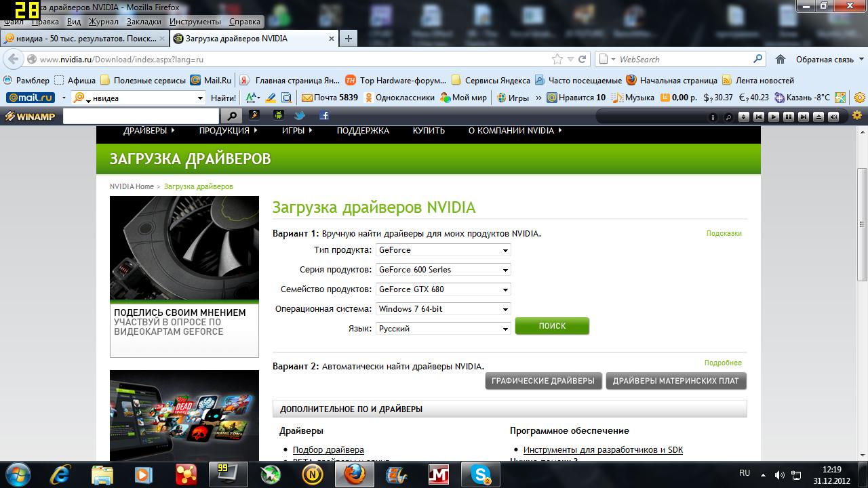Go to the Firefox home page icon
868x488 pixels.
coord(781,59)
